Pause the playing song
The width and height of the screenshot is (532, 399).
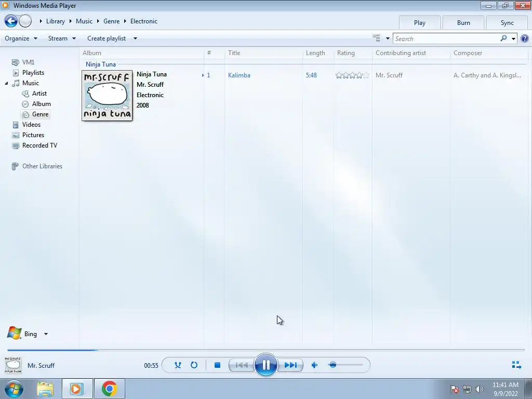pos(265,365)
